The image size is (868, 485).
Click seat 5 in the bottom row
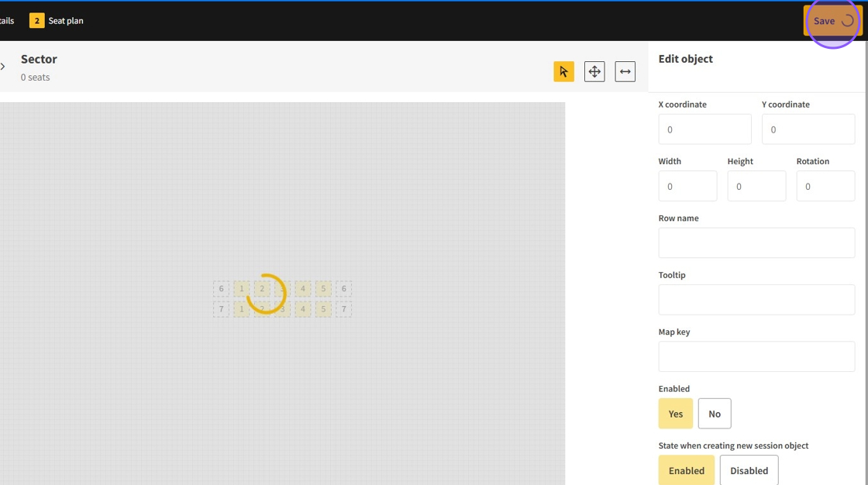point(323,309)
